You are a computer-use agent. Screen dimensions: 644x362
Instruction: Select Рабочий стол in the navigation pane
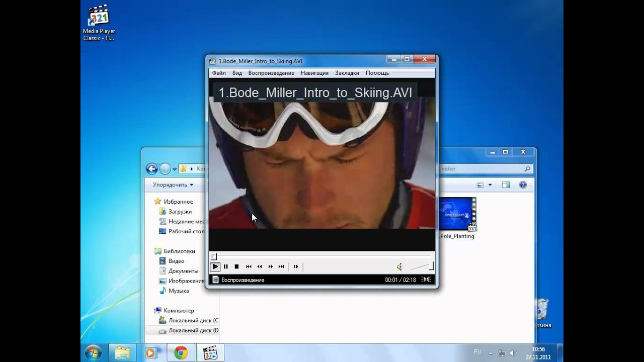click(x=182, y=231)
